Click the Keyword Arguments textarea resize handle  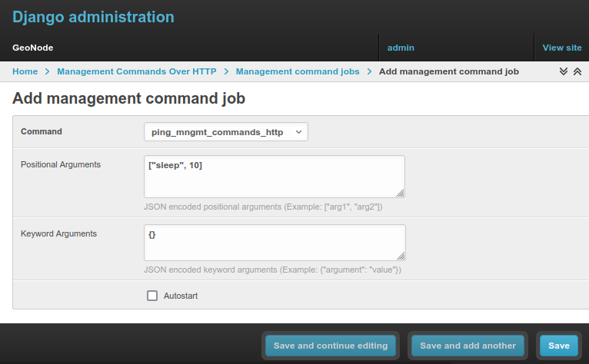pos(401,256)
